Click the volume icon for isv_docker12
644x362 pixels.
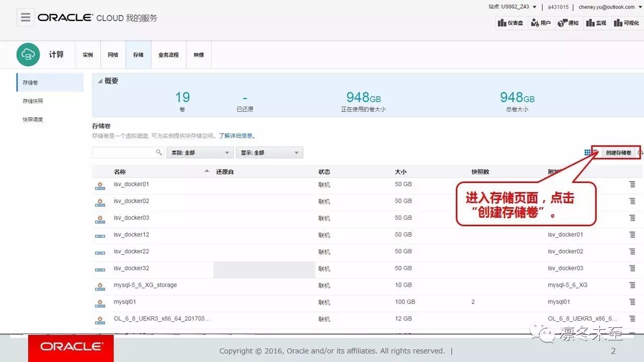(x=100, y=236)
